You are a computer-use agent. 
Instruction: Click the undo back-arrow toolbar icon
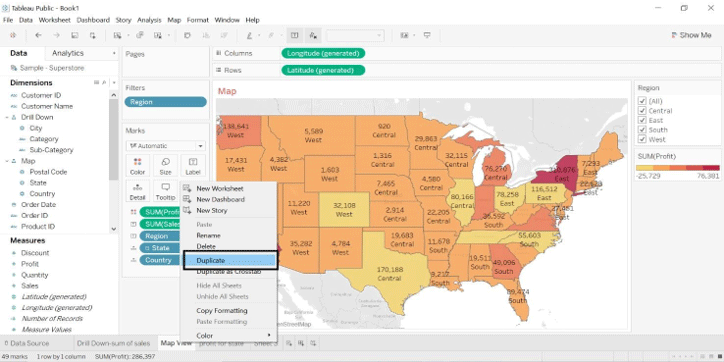[38, 35]
